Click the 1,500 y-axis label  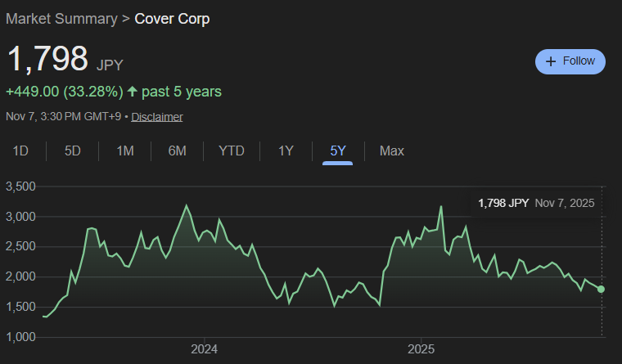click(20, 307)
